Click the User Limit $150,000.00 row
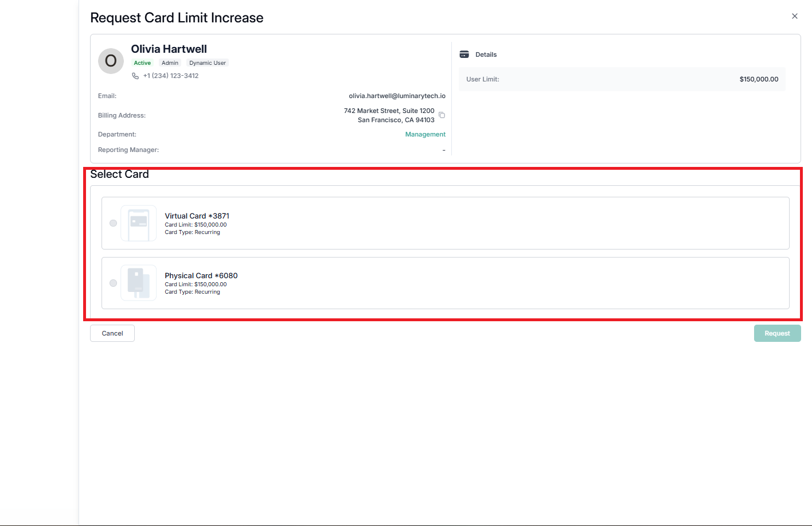This screenshot has width=812, height=526. coord(622,79)
